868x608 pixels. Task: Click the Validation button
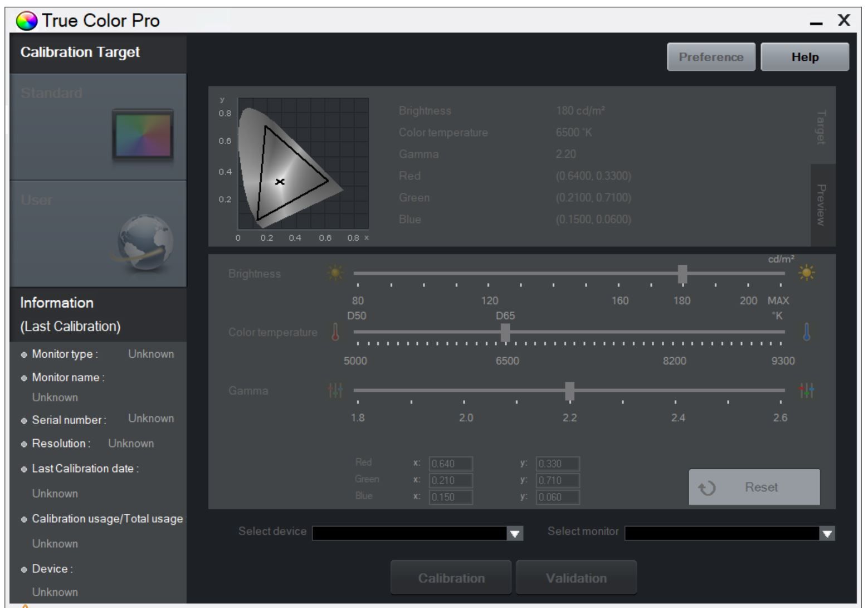tap(576, 578)
